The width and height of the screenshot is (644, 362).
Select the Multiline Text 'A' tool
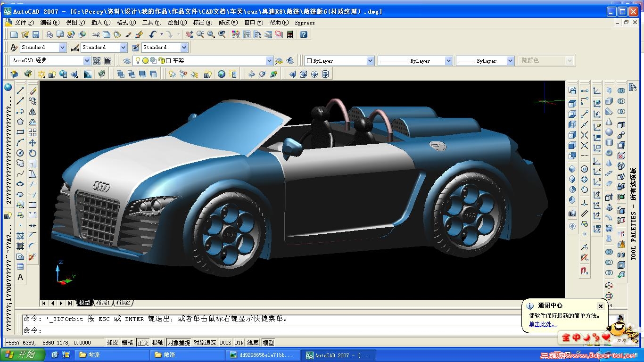pyautogui.click(x=20, y=277)
